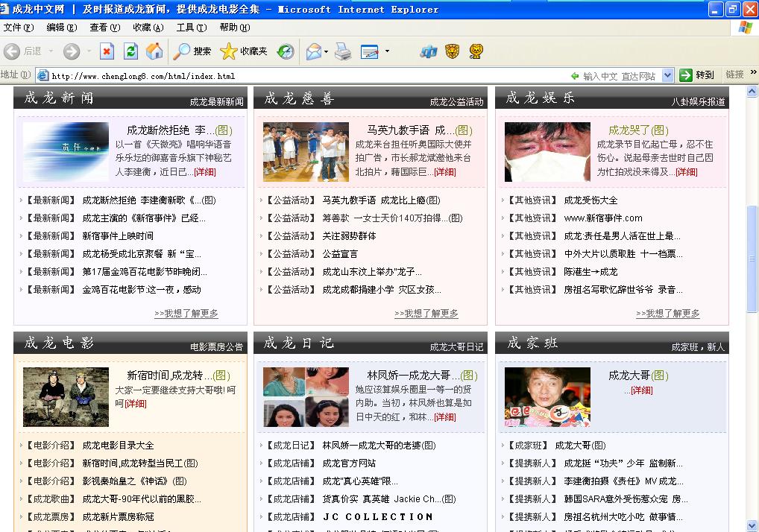The width and height of the screenshot is (759, 532).
Task: Click 成龙新片票房称冠 link
Action: (x=118, y=517)
